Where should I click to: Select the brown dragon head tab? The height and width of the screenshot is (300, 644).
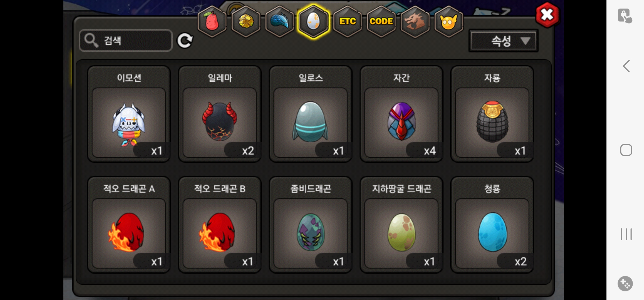415,21
